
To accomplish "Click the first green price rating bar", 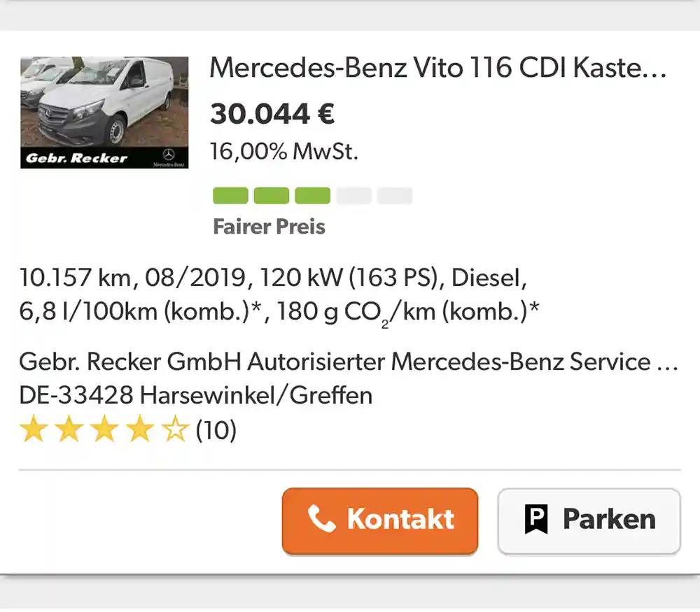I will [x=230, y=196].
